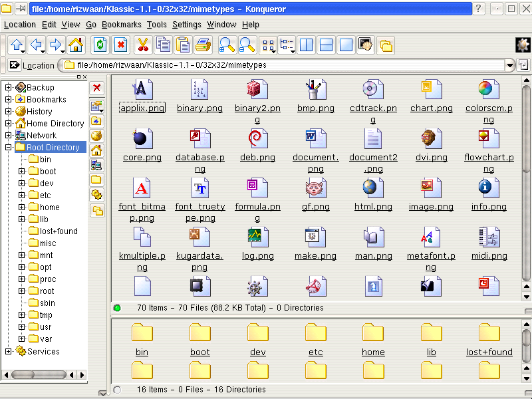The width and height of the screenshot is (532, 399).
Task: Switch to Tree View mode button
Action: click(287, 45)
